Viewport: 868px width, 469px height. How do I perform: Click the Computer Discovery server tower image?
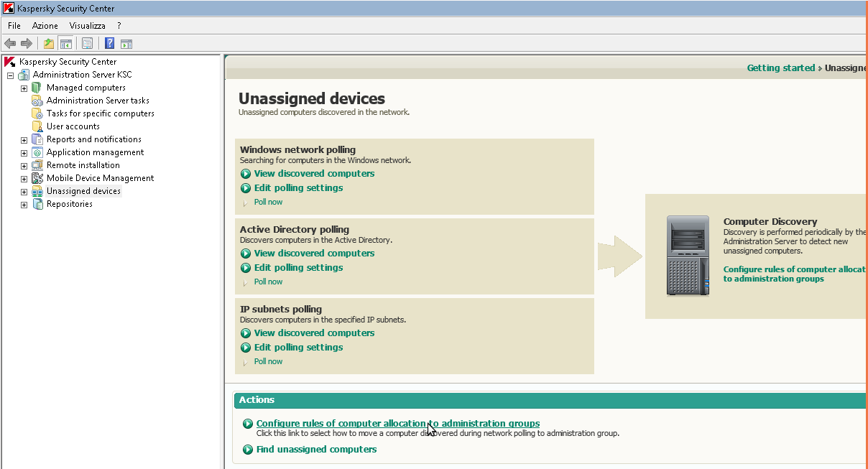point(688,256)
